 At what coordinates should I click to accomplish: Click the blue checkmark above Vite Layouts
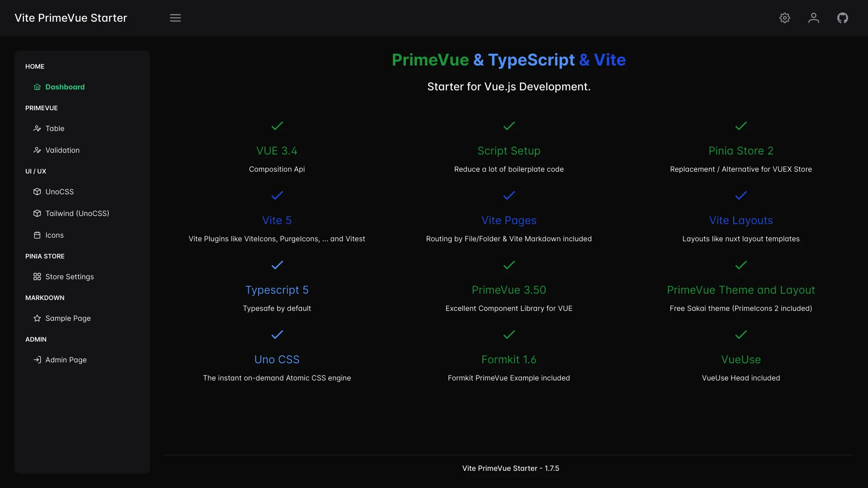pos(741,196)
